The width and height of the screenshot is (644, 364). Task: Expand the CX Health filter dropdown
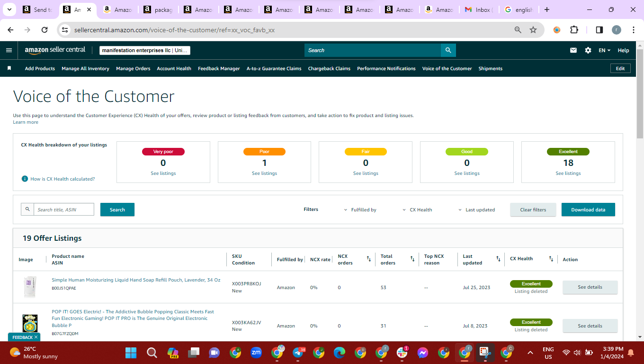pos(417,209)
